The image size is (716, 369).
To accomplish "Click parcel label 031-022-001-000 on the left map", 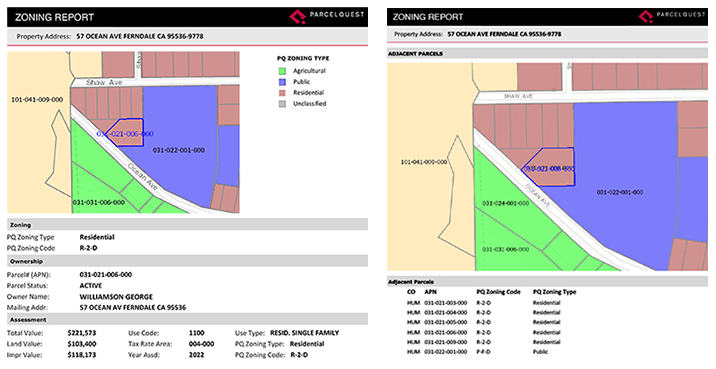I will [179, 150].
